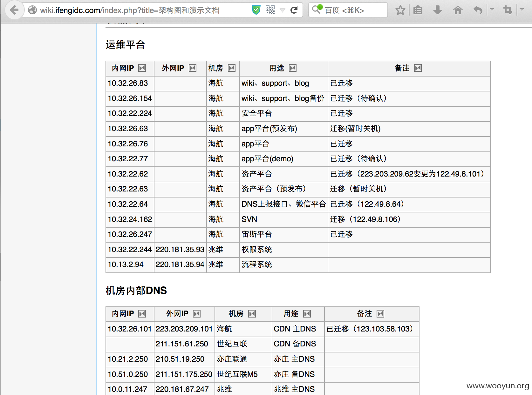Sort 运维平台 table by 用途

[x=293, y=68]
